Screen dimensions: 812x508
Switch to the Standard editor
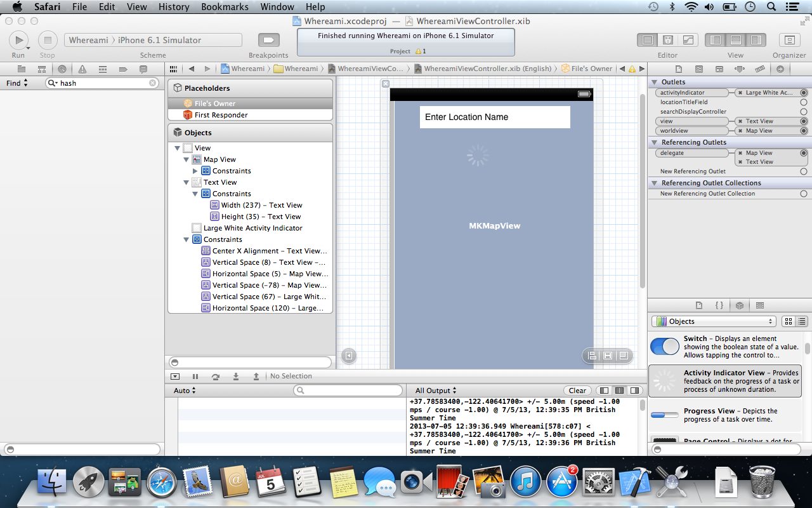coord(648,40)
